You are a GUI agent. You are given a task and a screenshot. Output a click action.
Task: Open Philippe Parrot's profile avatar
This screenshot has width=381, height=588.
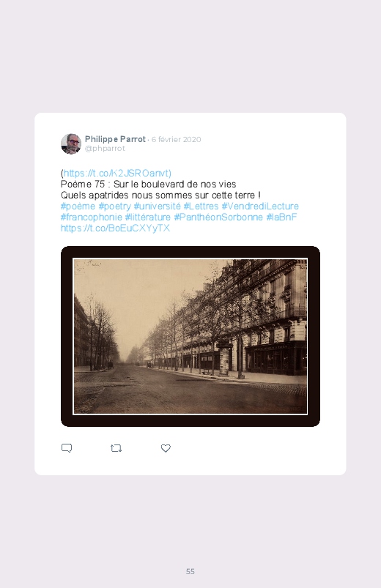click(71, 144)
